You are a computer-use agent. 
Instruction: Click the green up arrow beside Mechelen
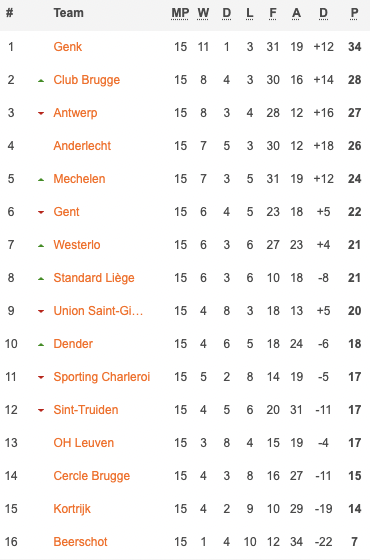[x=41, y=180]
